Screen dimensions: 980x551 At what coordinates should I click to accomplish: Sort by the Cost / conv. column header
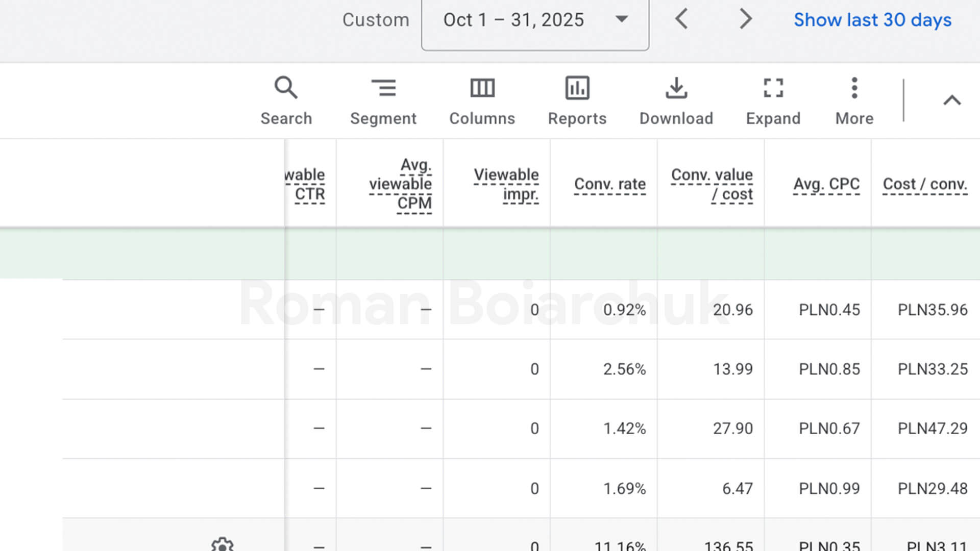(925, 184)
